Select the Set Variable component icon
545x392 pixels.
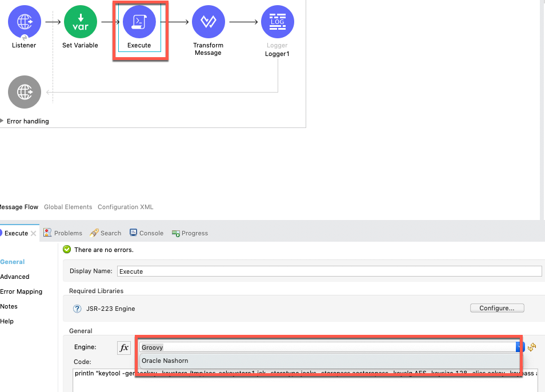(80, 22)
